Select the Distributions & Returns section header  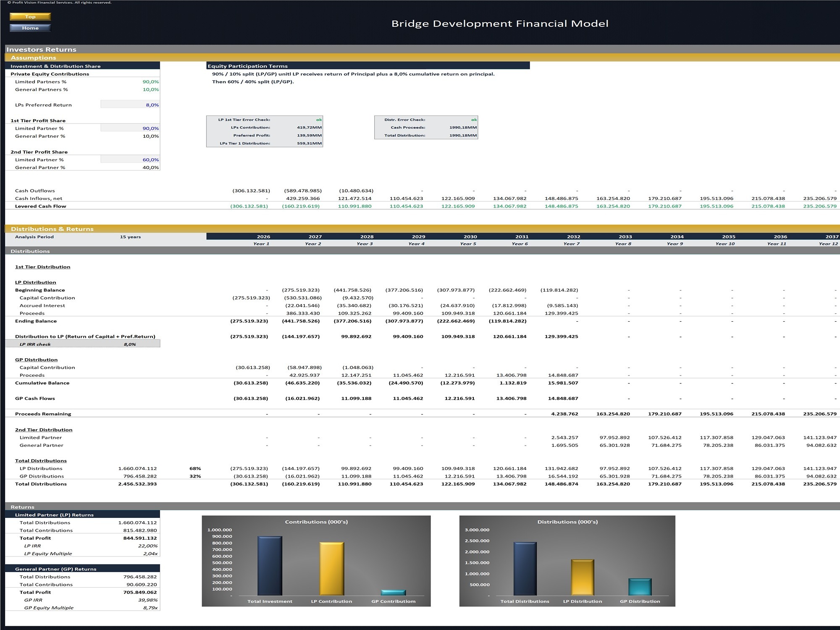click(52, 229)
